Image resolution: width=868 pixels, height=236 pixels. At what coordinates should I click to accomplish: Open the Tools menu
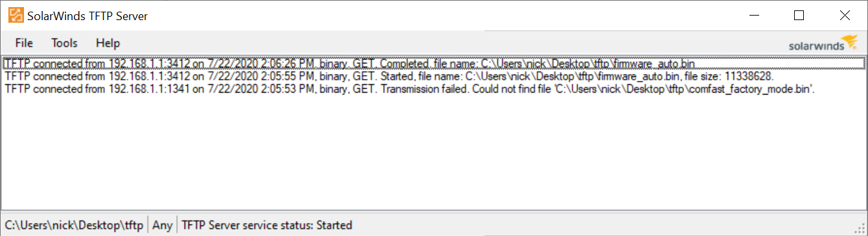tap(64, 43)
